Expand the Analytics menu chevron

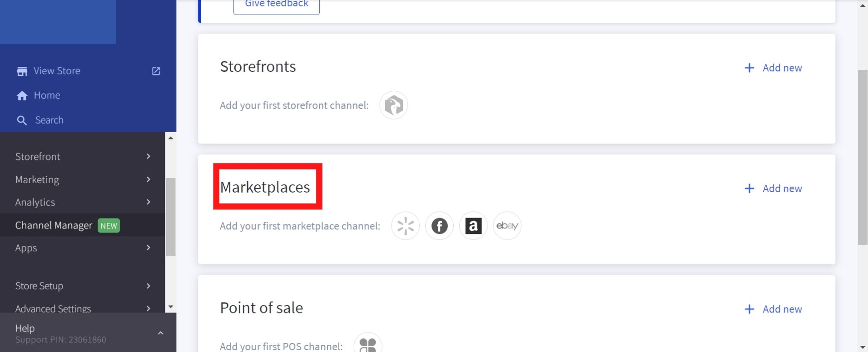tap(148, 202)
